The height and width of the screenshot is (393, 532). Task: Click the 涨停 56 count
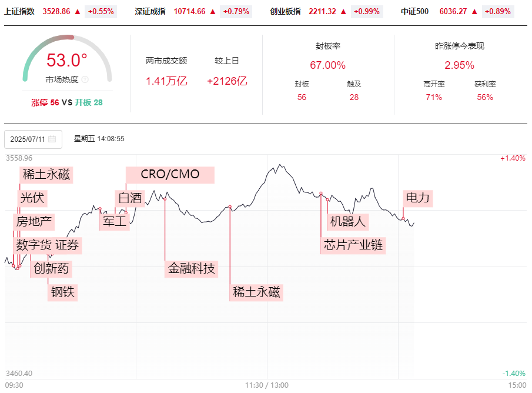tap(45, 102)
